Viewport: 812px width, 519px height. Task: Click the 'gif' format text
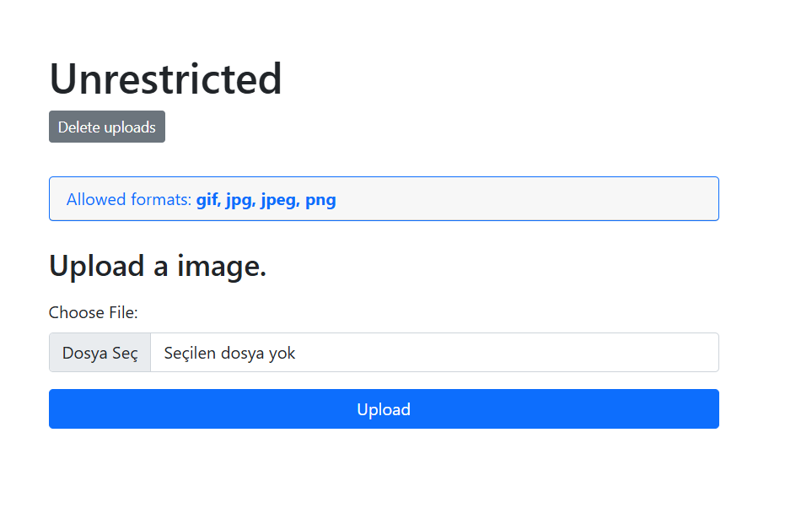click(x=208, y=200)
